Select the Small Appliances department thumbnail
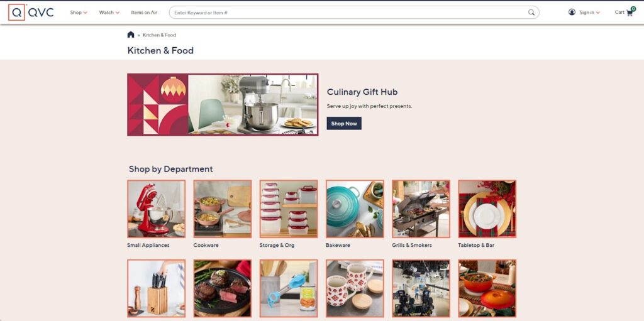This screenshot has height=321, width=644. click(x=157, y=209)
